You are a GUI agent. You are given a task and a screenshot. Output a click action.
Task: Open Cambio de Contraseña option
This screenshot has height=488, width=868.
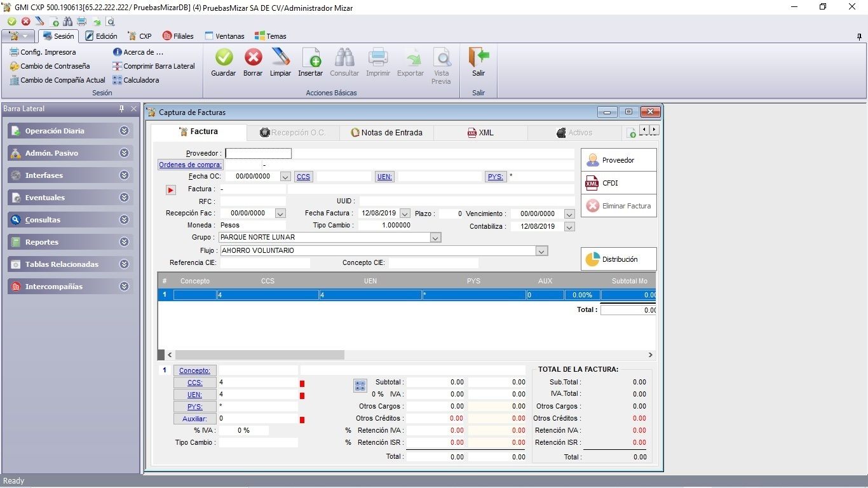coord(50,66)
